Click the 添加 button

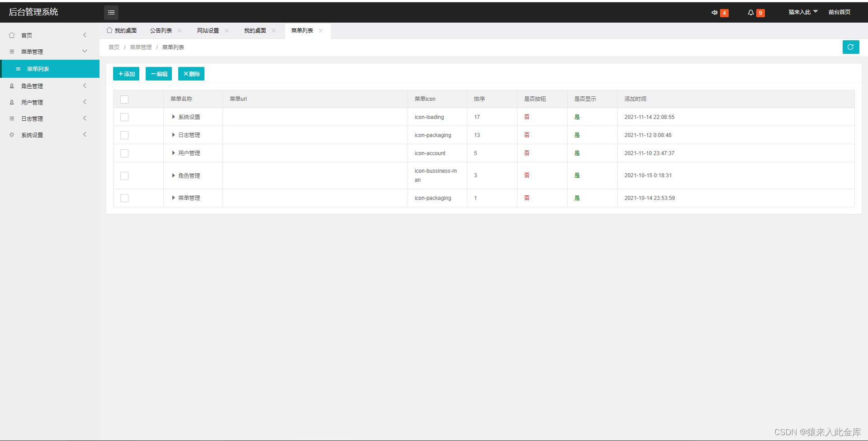click(126, 73)
